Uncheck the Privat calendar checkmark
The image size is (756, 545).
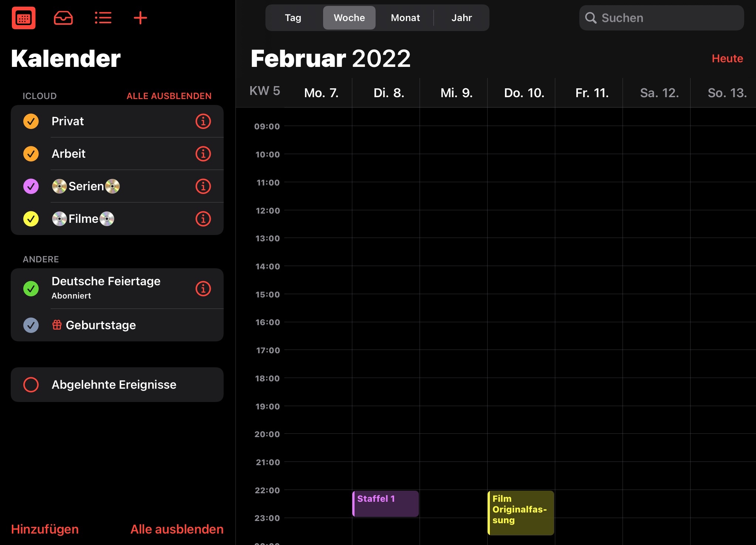coord(31,121)
